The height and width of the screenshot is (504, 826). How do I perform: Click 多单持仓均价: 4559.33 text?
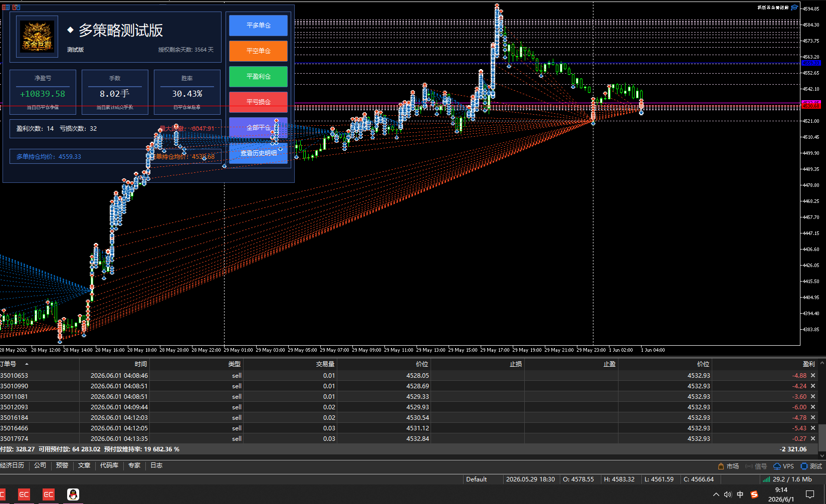(x=49, y=156)
